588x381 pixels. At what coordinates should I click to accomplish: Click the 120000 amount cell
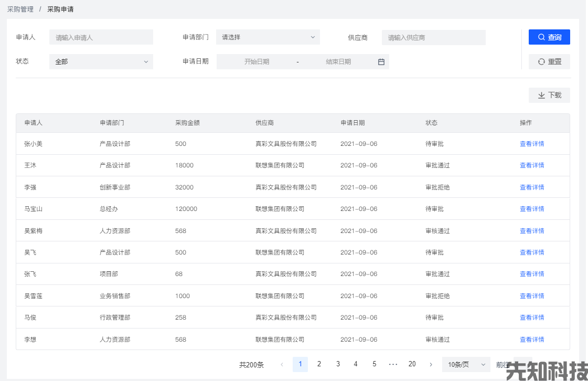tap(186, 209)
